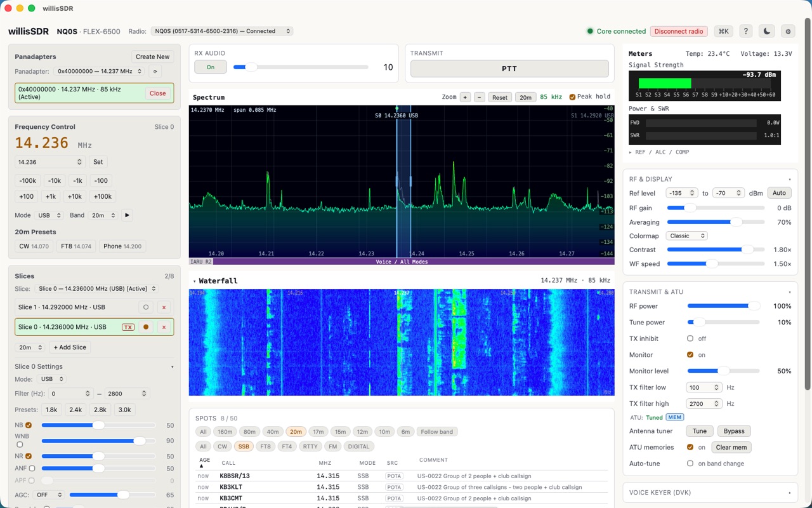Select Slice 0's filled active circle button
This screenshot has width=812, height=508.
(146, 327)
